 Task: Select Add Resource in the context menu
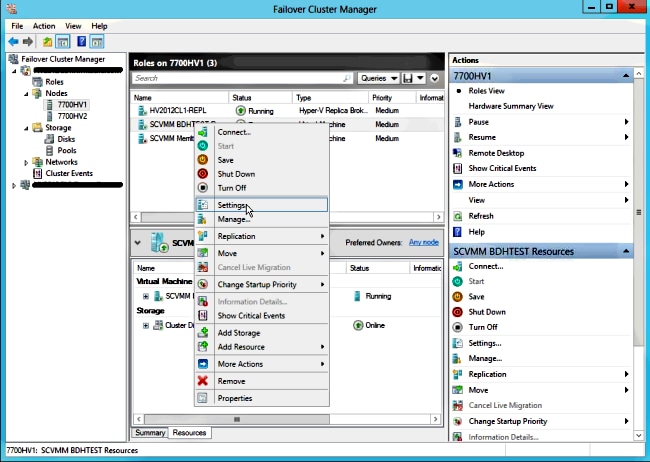coord(262,347)
